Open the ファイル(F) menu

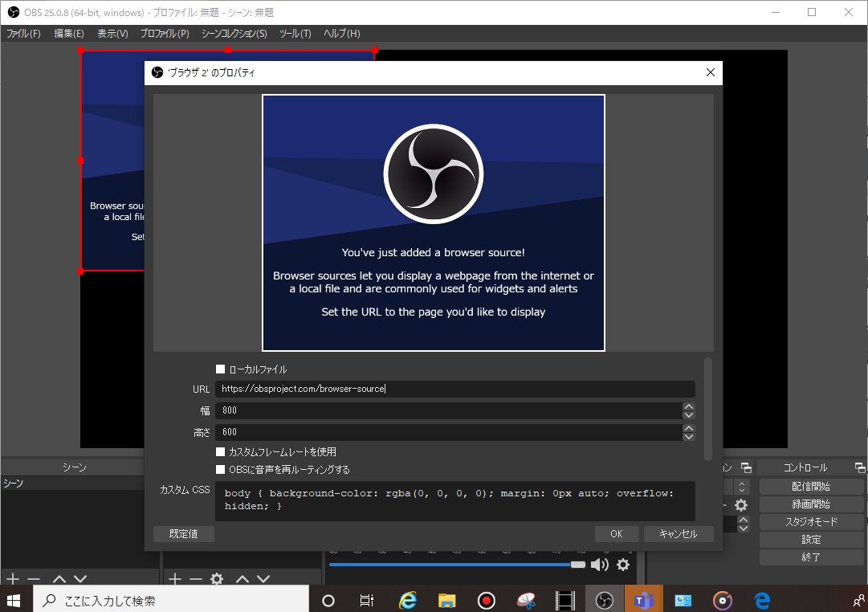23,34
